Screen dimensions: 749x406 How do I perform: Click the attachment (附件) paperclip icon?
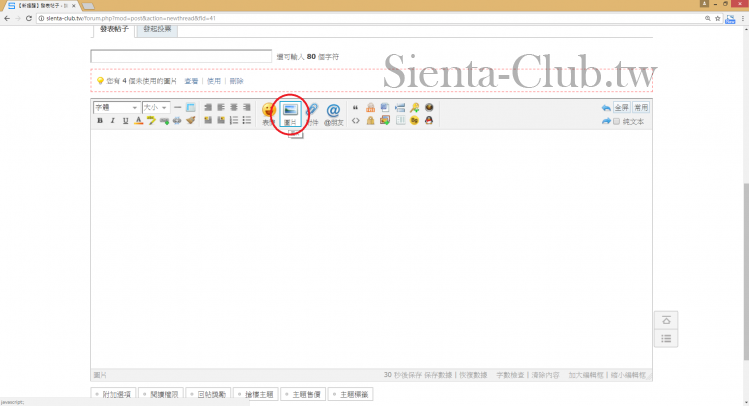tap(312, 111)
